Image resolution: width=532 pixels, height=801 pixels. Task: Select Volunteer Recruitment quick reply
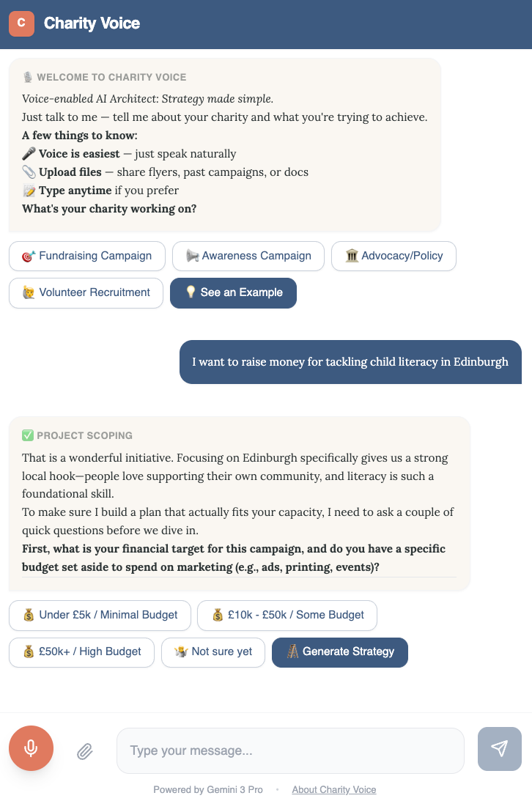tap(86, 292)
